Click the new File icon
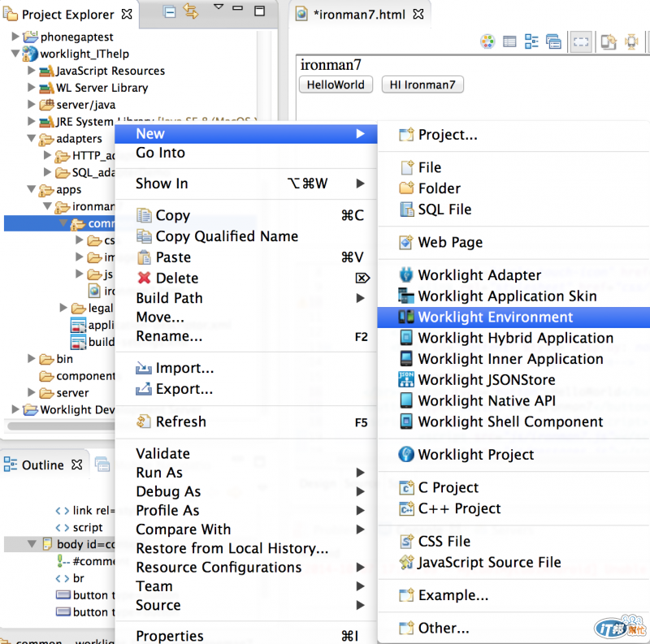Viewport: 650px width, 644px height. pyautogui.click(x=407, y=167)
